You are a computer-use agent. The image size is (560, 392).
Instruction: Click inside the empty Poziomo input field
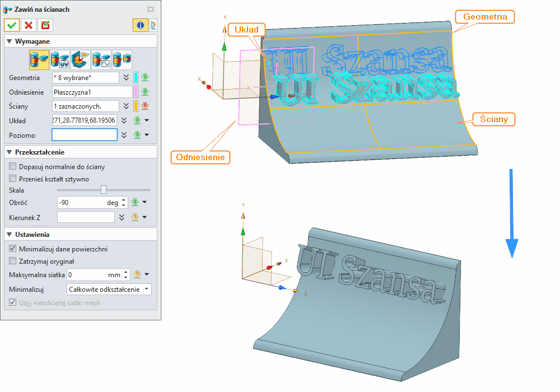(x=84, y=134)
